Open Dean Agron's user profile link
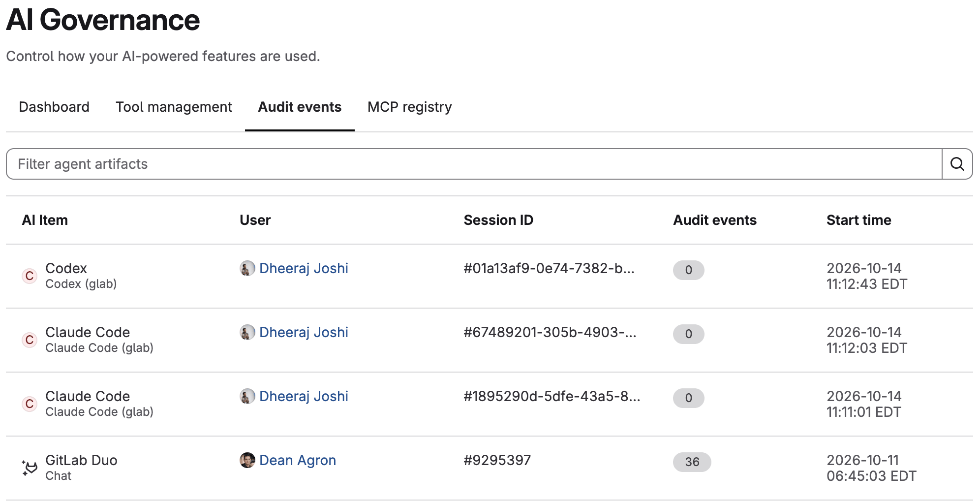The width and height of the screenshot is (980, 503). pyautogui.click(x=298, y=460)
